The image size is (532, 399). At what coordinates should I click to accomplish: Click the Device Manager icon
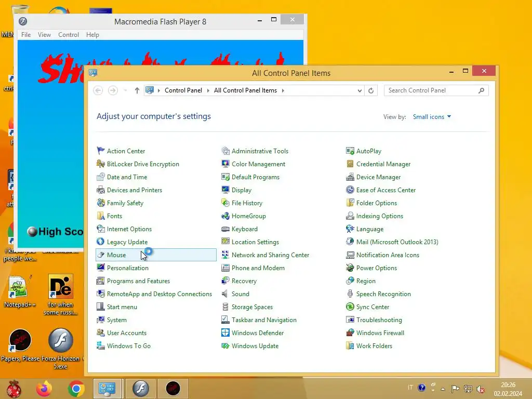(350, 177)
